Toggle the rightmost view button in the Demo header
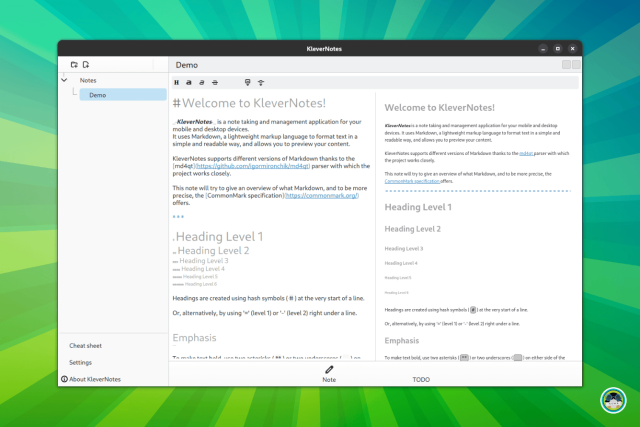Screen dimensions: 640x427 [575, 64]
